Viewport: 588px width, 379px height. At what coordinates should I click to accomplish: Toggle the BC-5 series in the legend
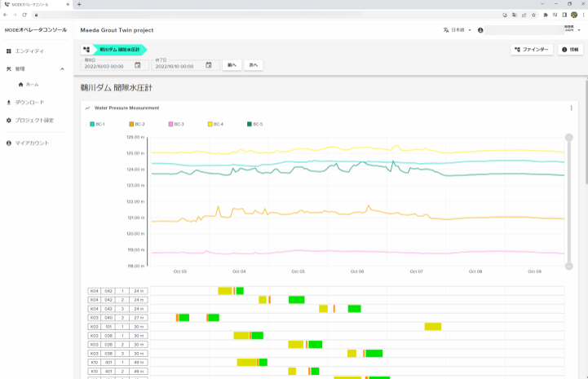254,124
